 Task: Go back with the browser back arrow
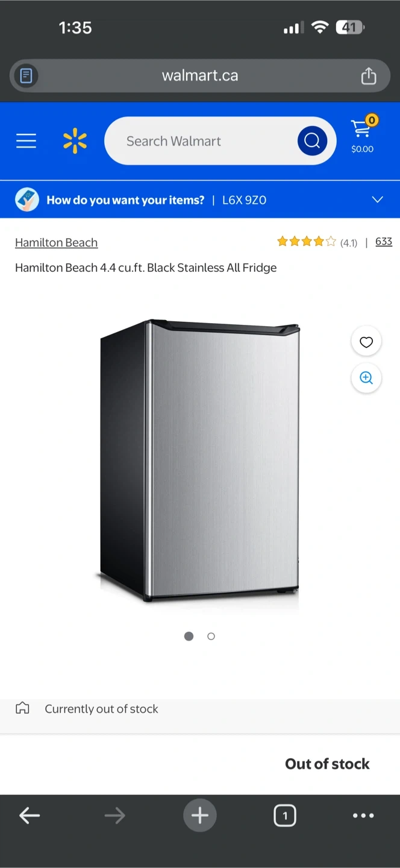tap(30, 816)
